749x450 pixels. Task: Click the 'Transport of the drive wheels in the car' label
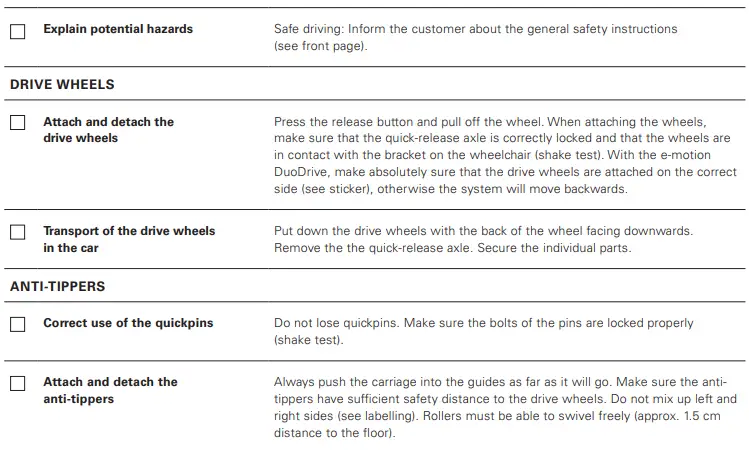128,239
